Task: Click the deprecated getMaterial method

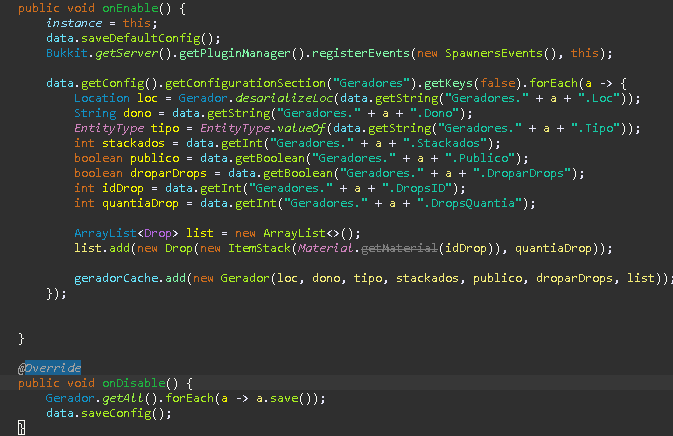Action: [x=399, y=248]
